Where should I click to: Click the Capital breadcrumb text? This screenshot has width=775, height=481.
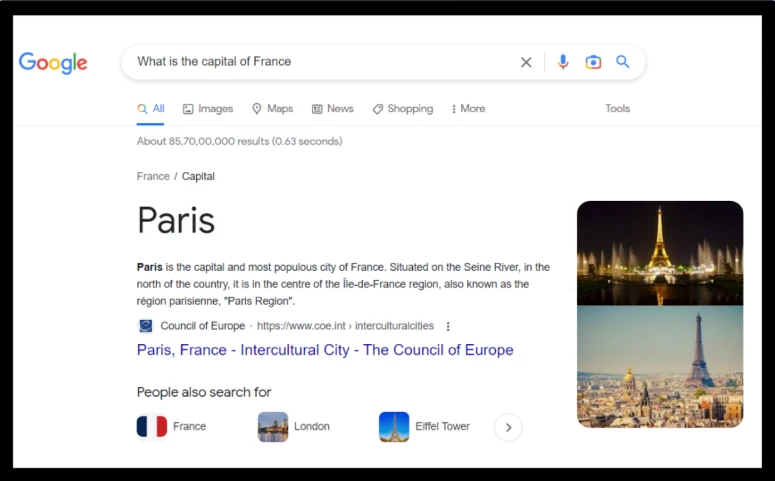[x=198, y=176]
